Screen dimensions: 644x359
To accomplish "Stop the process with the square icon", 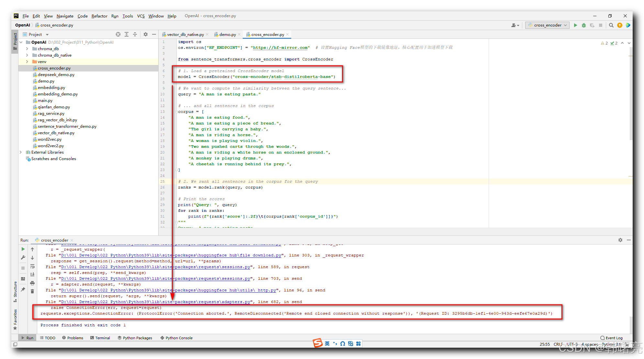I will pos(23,267).
